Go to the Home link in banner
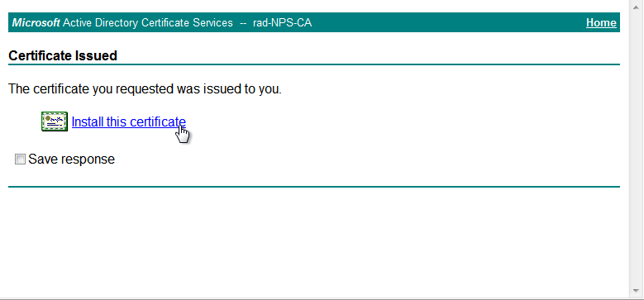This screenshot has width=644, height=300. (x=601, y=22)
